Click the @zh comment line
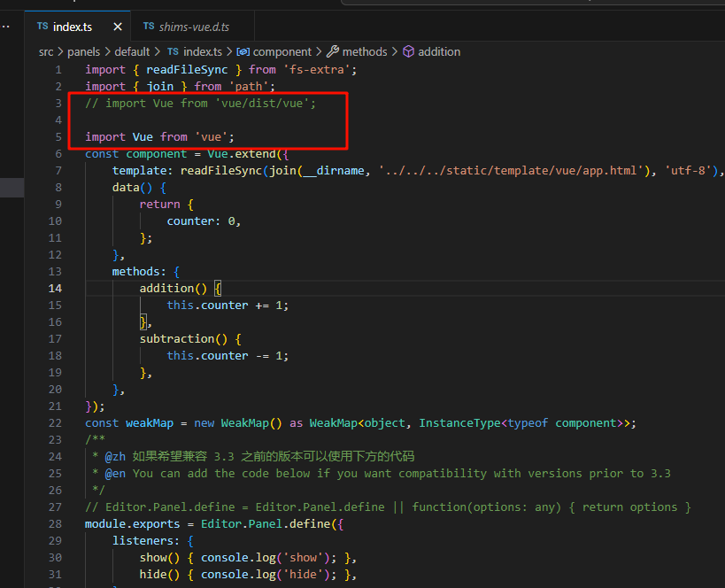The image size is (725, 588). (x=253, y=457)
